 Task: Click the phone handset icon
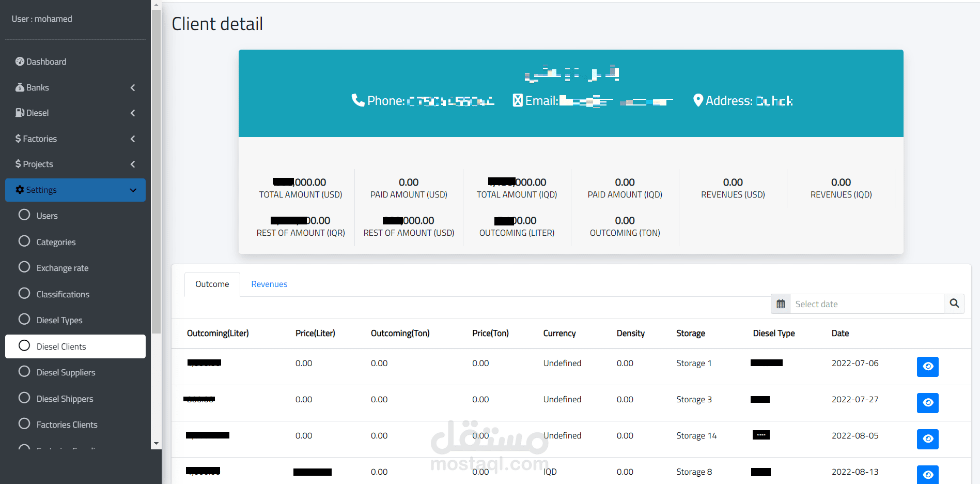[x=358, y=100]
